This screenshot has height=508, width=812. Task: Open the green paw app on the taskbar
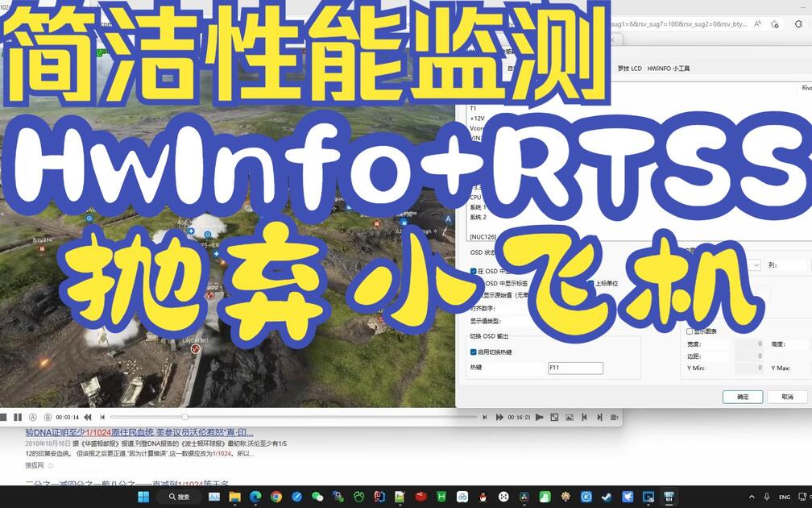pyautogui.click(x=359, y=497)
